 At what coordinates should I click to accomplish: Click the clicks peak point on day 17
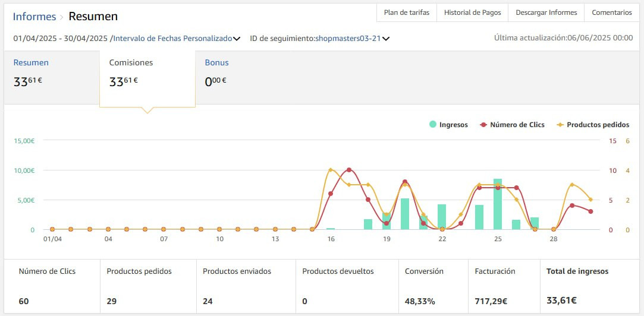[349, 170]
